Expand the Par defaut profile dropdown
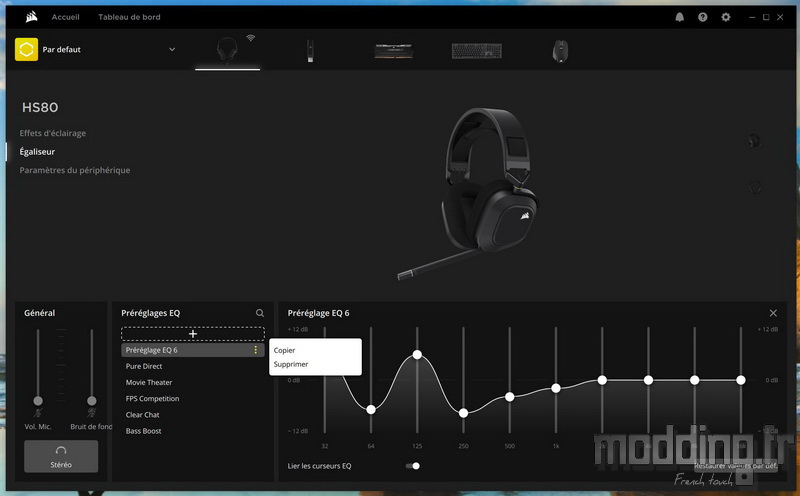The width and height of the screenshot is (800, 496). (x=172, y=49)
